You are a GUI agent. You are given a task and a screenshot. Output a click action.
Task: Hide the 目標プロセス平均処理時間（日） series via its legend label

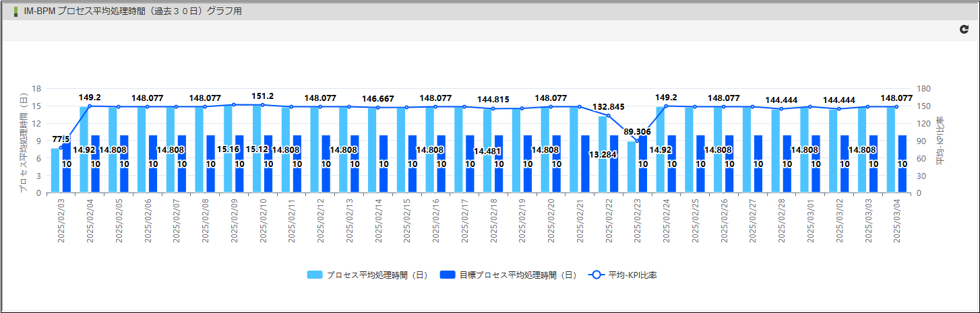(x=518, y=275)
